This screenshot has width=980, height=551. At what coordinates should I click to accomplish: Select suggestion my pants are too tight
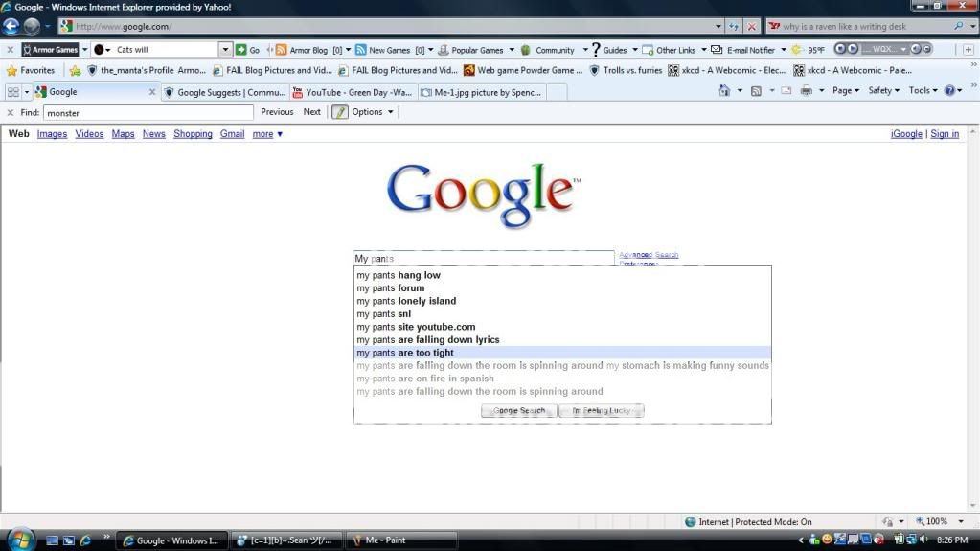pyautogui.click(x=562, y=353)
